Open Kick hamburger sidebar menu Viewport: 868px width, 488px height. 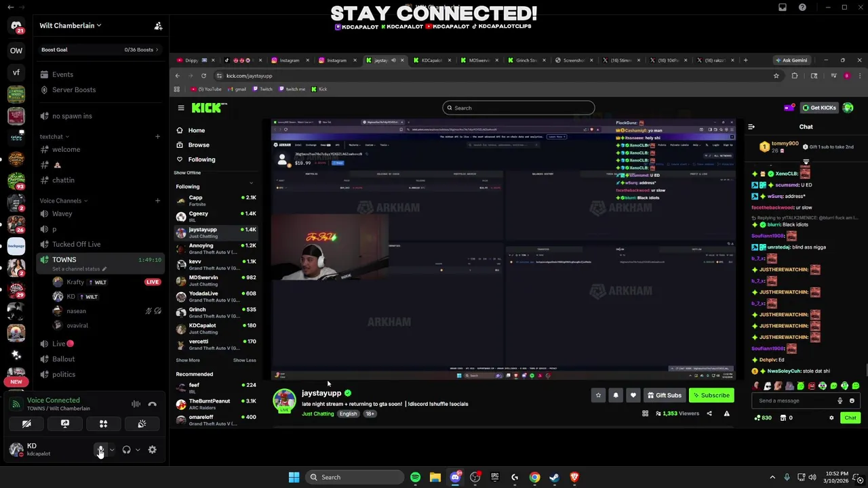(181, 108)
